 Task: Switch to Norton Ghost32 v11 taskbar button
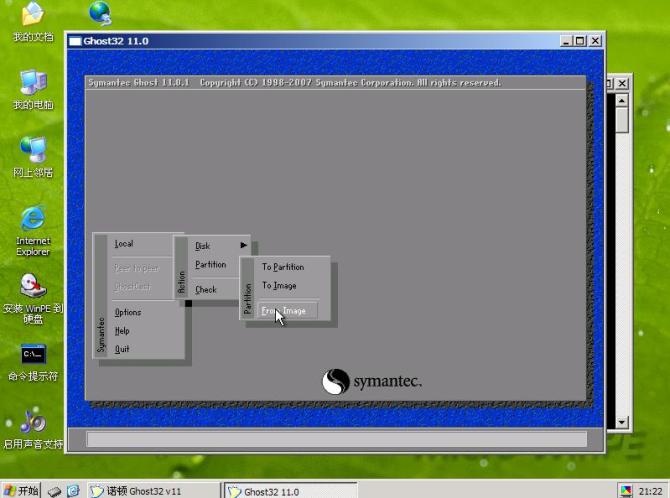[153, 491]
